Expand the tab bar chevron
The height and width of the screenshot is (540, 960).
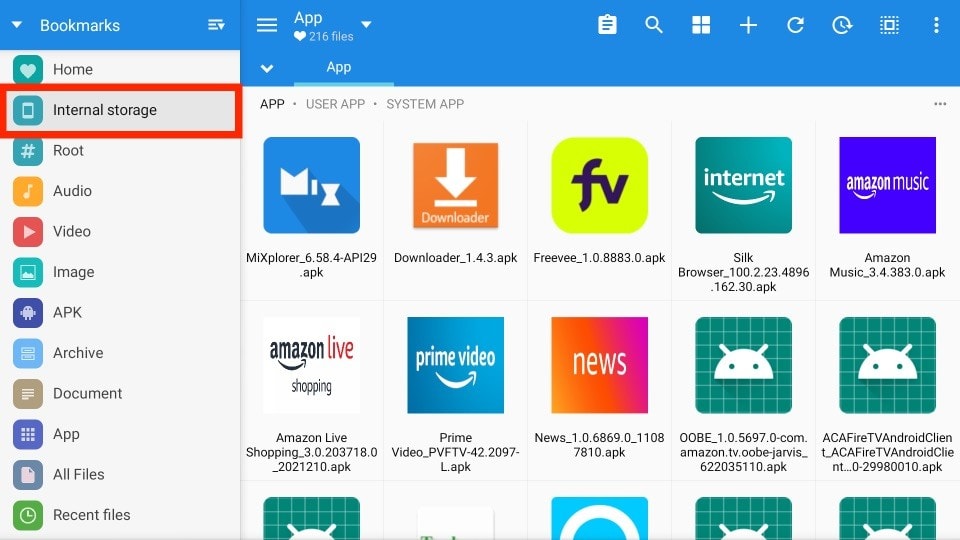point(267,69)
